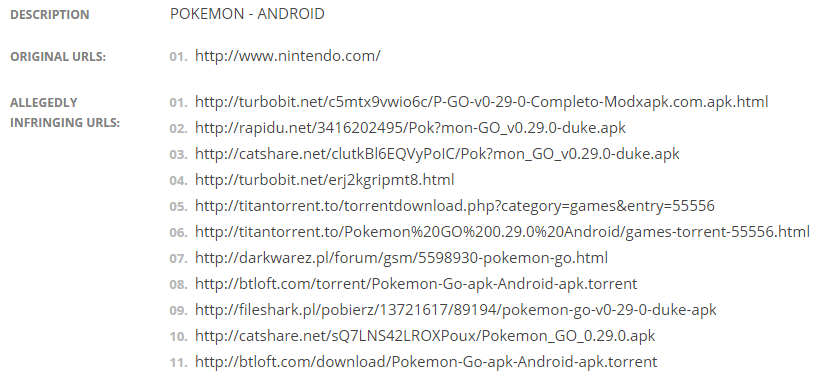The width and height of the screenshot is (815, 380).
Task: Select list number 07. beside darkwarez.pl
Action: point(178,258)
